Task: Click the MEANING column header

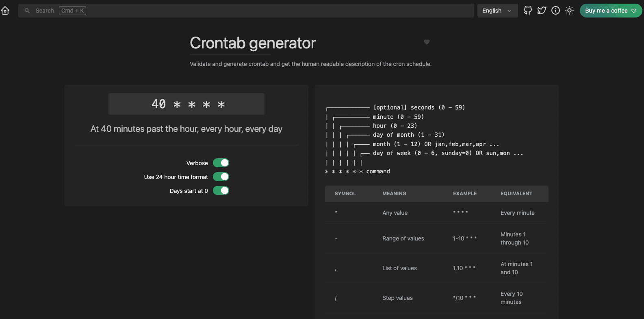Action: click(394, 194)
